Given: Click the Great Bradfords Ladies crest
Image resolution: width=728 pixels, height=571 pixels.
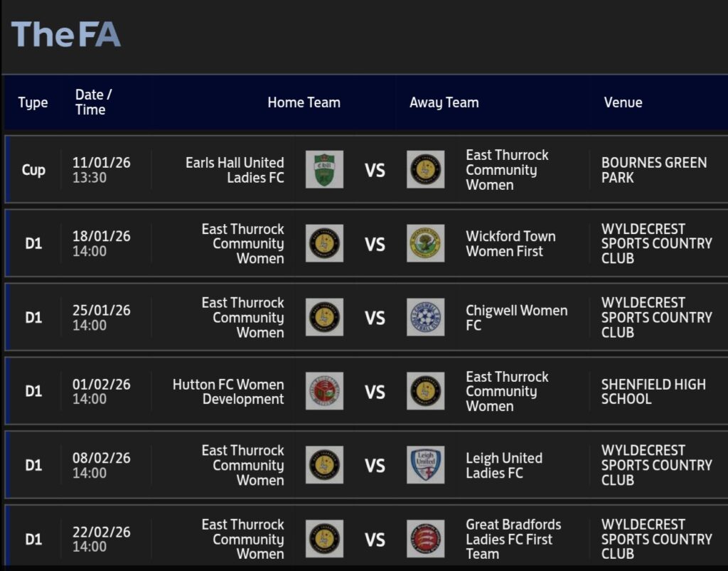Looking at the screenshot, I should tap(425, 538).
